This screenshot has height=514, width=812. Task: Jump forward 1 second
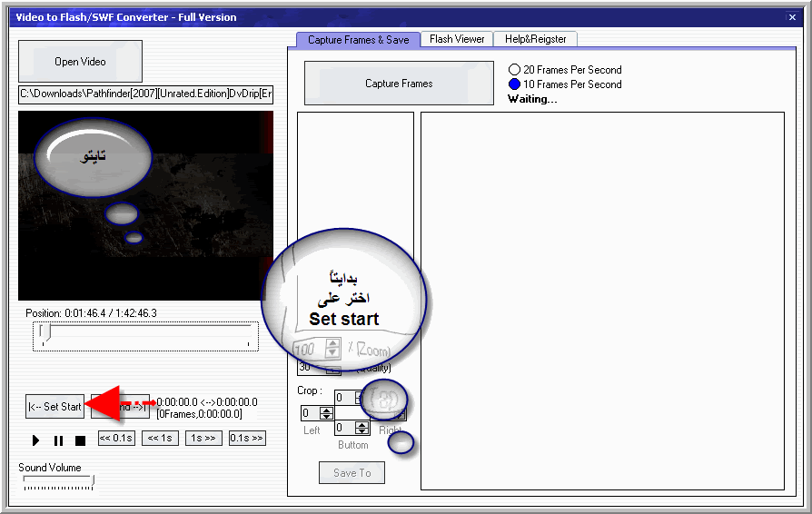click(x=203, y=439)
